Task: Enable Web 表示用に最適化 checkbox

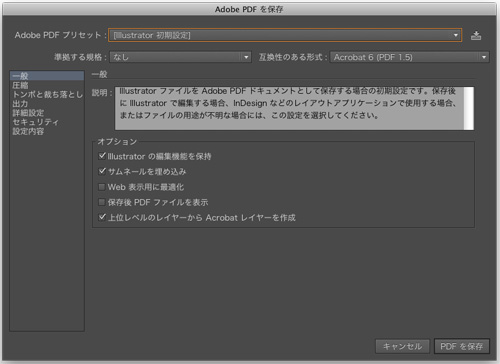Action: tap(102, 187)
